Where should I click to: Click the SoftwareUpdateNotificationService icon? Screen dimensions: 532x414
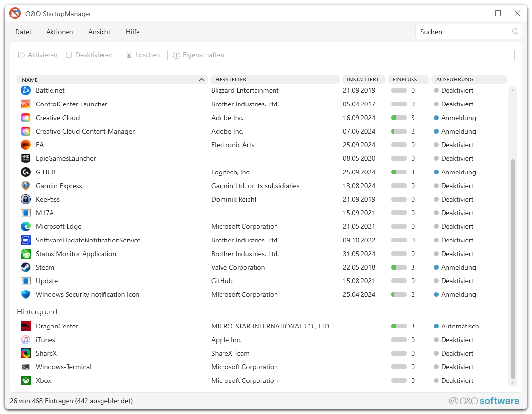point(26,240)
